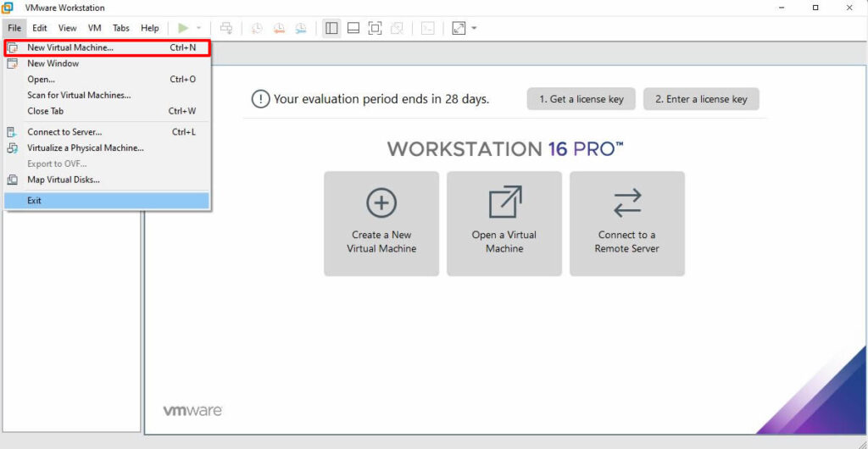
Task: Click the Get a license key button
Action: [581, 99]
